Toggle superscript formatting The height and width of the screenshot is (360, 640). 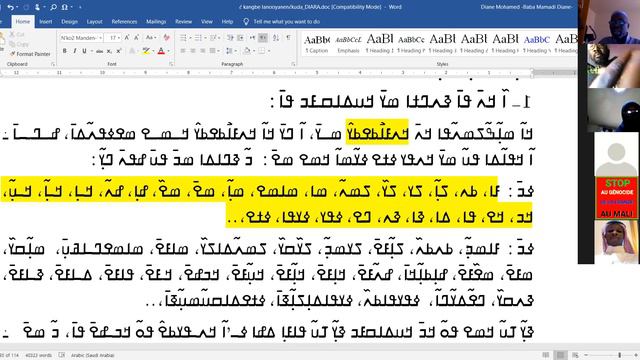(x=119, y=51)
